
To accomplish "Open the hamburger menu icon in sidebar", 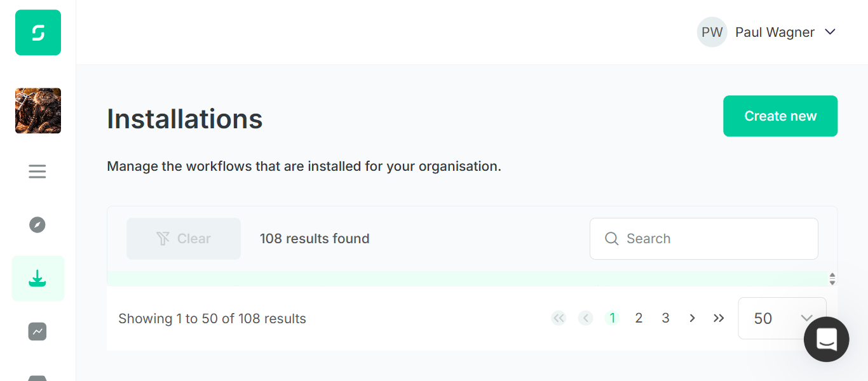I will [37, 171].
